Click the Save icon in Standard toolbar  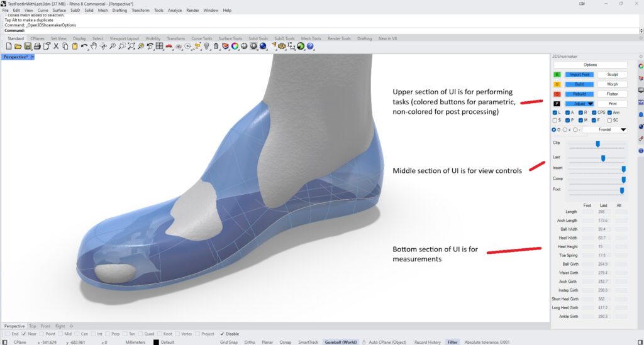(28, 47)
